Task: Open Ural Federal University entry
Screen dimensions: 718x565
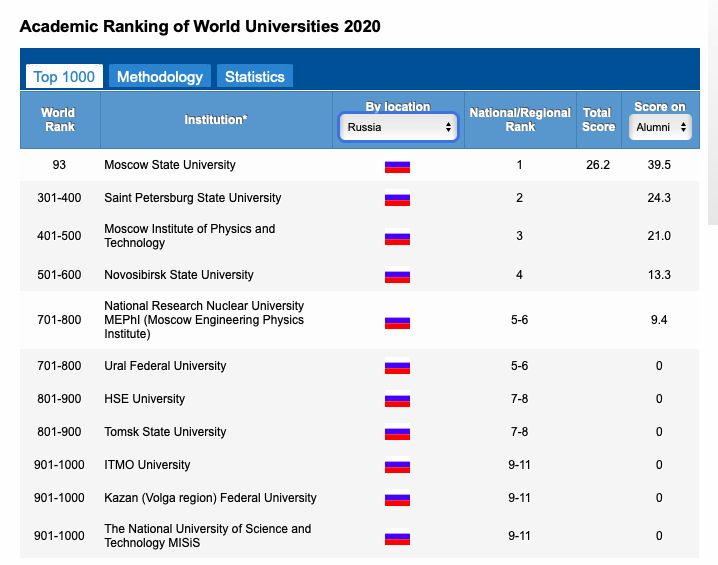Action: pos(165,366)
